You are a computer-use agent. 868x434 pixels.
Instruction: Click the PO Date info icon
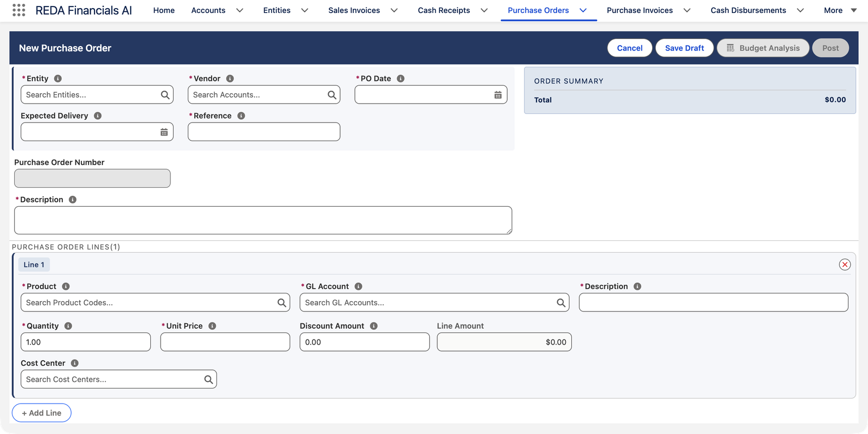(x=401, y=79)
